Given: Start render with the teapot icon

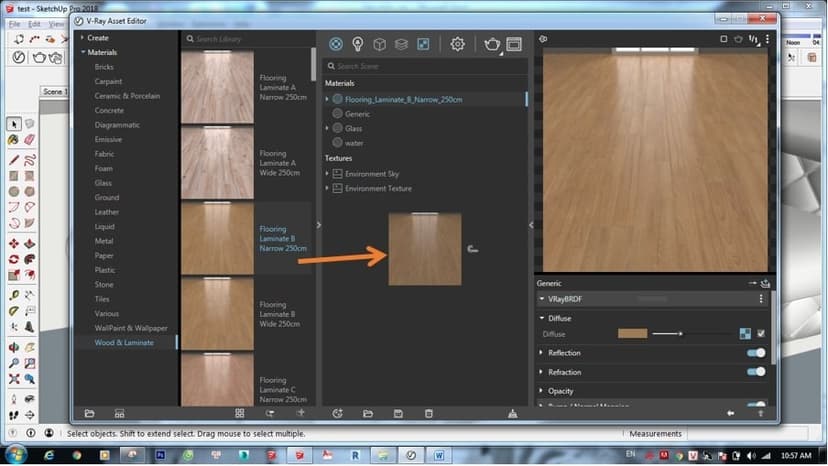Looking at the screenshot, I should coord(492,44).
